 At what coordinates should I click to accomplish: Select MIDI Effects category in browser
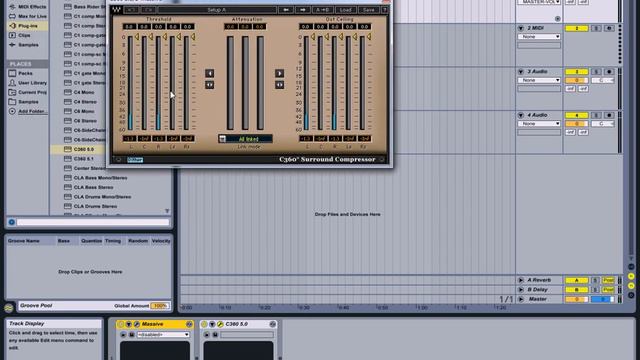pyautogui.click(x=27, y=7)
